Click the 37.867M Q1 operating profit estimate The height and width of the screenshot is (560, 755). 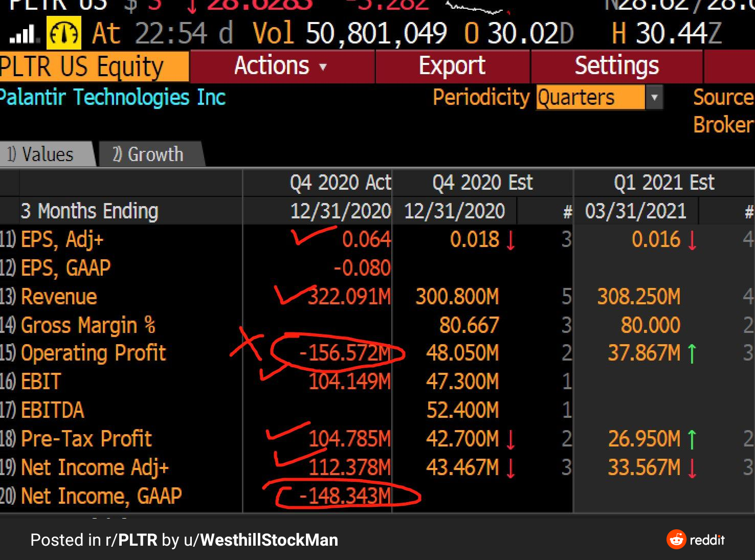coord(645,353)
